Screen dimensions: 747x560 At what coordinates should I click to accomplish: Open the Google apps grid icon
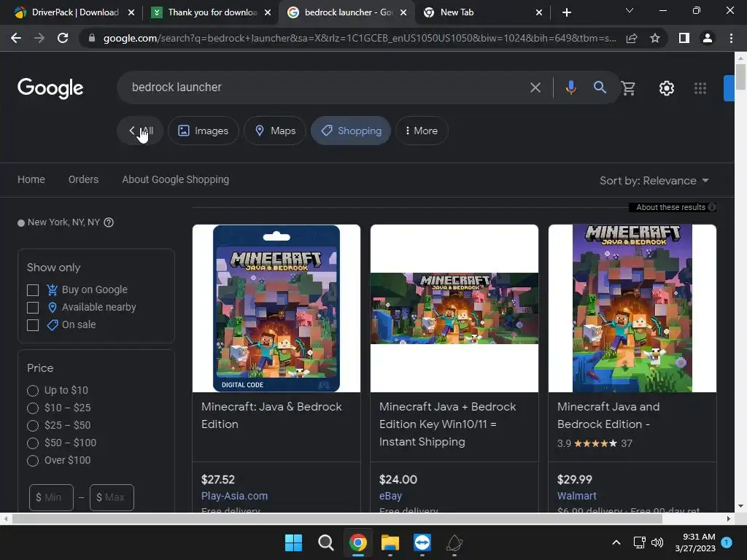pos(700,88)
